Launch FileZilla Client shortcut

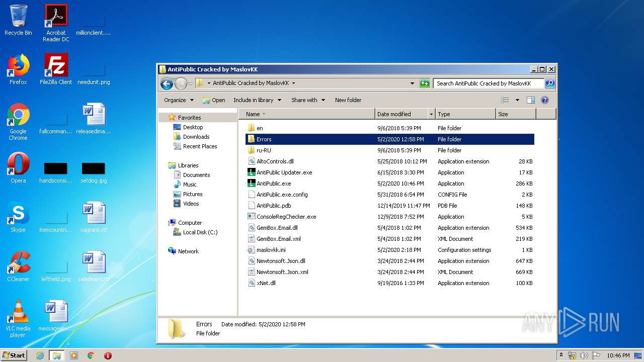56,69
